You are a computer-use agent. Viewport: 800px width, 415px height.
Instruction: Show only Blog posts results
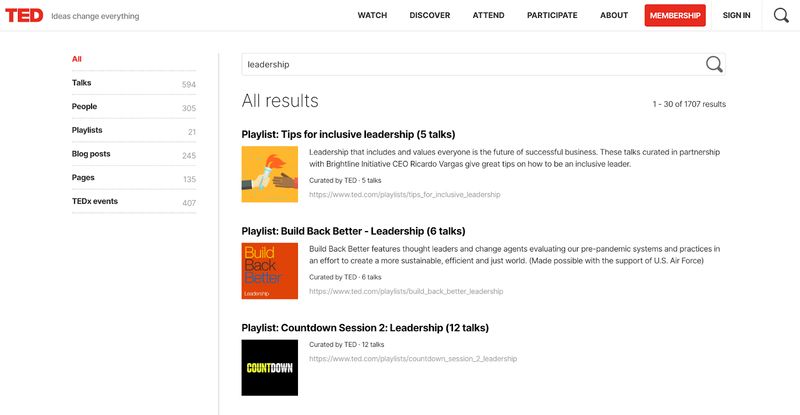pyautogui.click(x=91, y=154)
